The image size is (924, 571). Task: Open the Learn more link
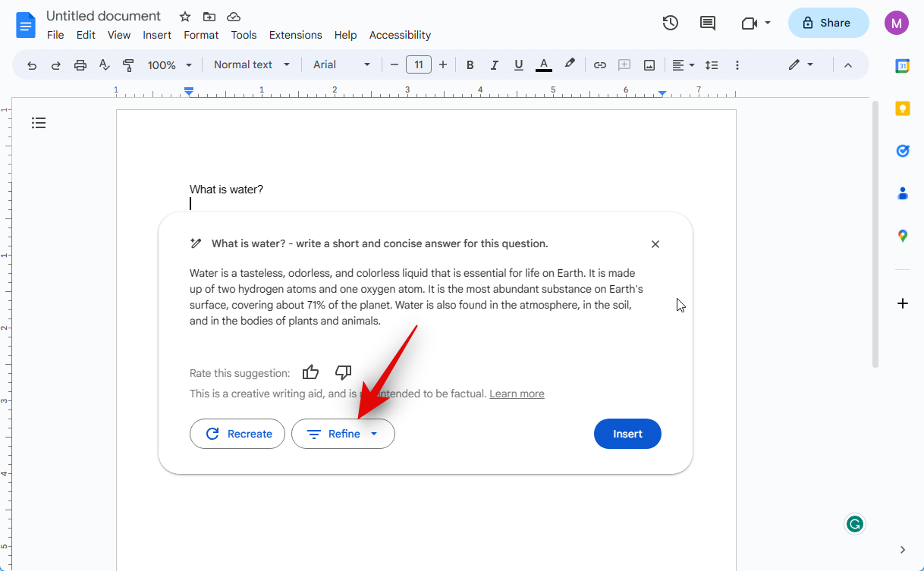point(517,394)
